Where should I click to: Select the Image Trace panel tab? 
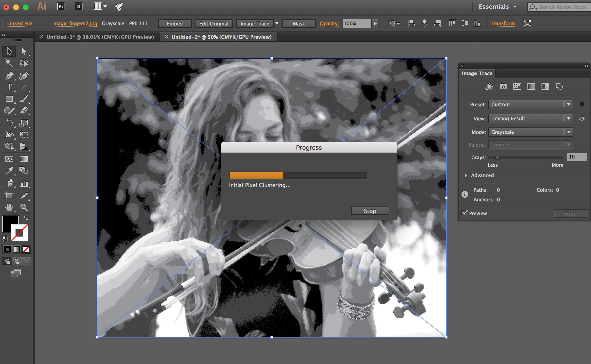(x=477, y=73)
